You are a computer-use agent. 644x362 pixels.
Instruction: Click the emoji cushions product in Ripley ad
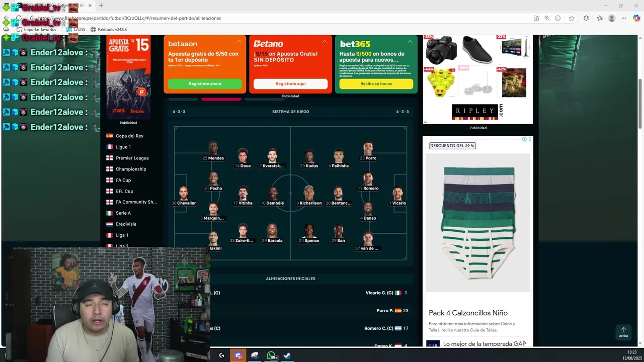441,82
